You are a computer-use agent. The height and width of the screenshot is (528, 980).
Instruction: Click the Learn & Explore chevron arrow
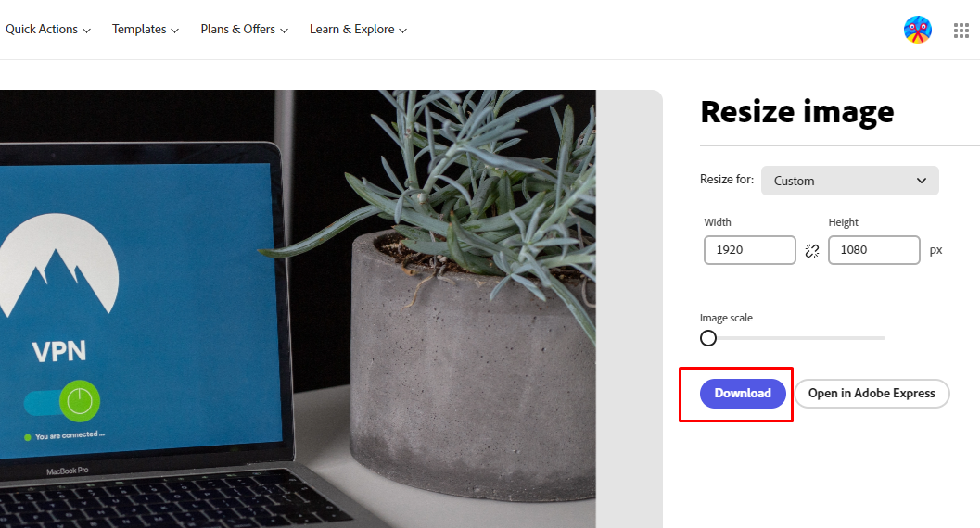point(402,31)
